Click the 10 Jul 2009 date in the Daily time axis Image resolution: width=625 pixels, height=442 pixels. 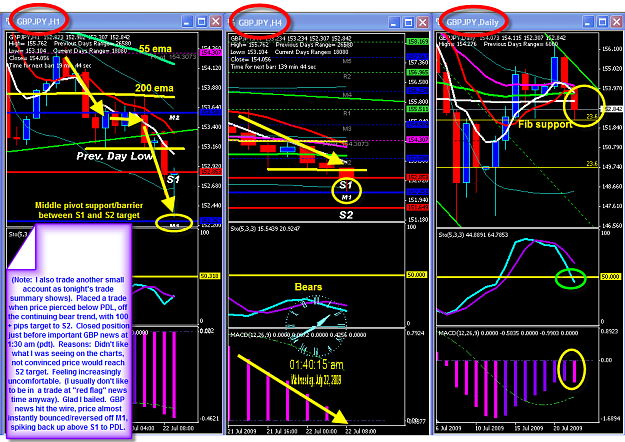[489, 428]
